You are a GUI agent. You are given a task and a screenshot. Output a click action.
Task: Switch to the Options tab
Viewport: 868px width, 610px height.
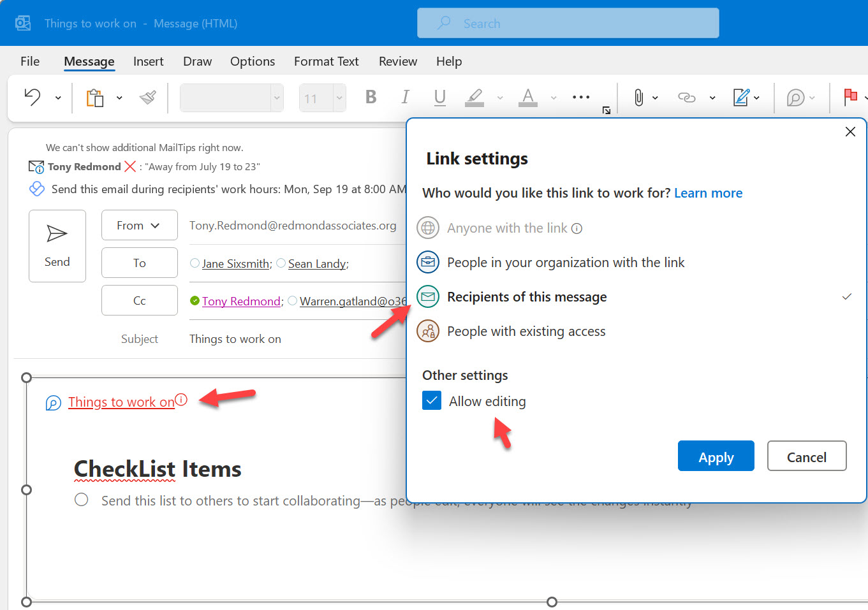pyautogui.click(x=253, y=61)
